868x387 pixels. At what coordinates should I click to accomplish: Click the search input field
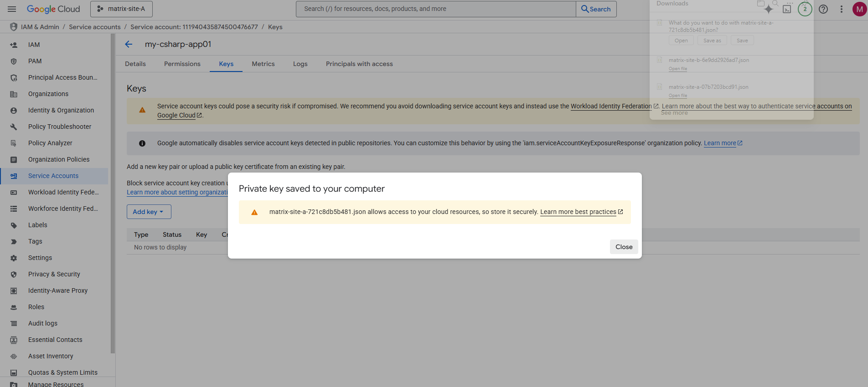(436, 9)
